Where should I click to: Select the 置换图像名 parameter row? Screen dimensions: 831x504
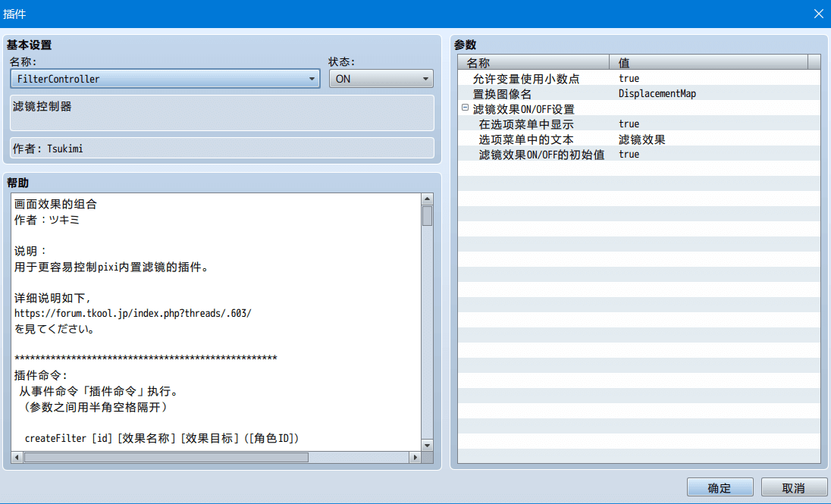(x=638, y=94)
